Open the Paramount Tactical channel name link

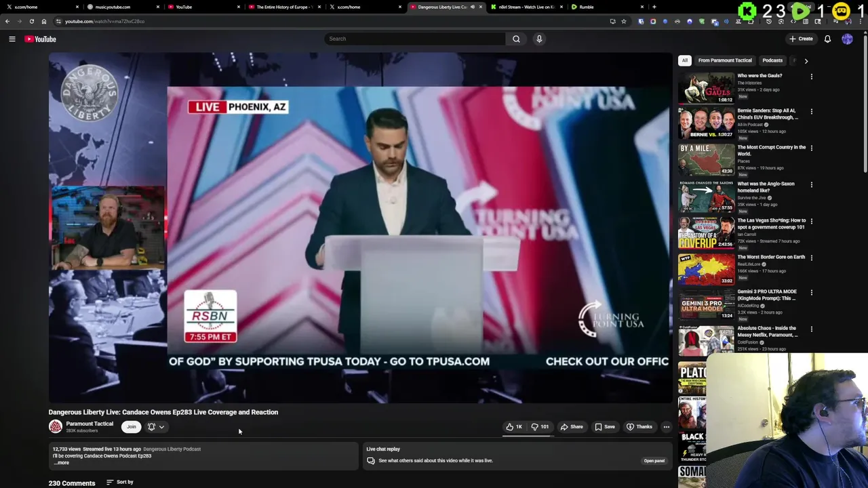90,424
